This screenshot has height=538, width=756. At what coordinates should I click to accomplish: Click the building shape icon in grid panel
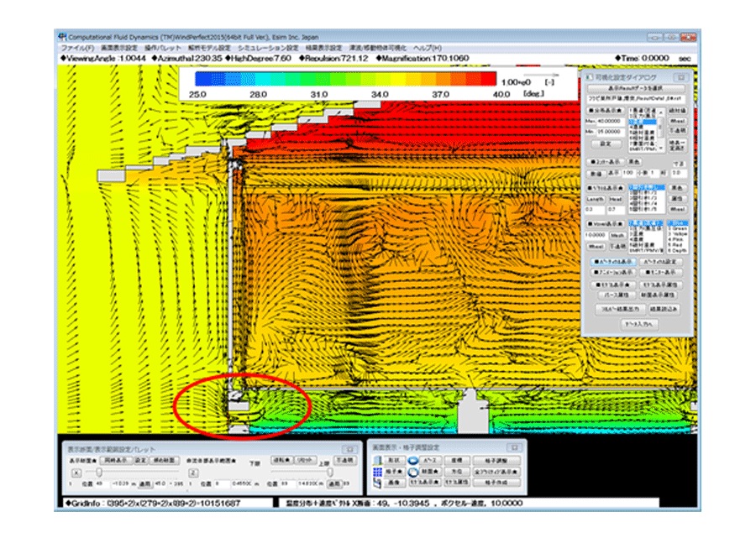pos(377,461)
